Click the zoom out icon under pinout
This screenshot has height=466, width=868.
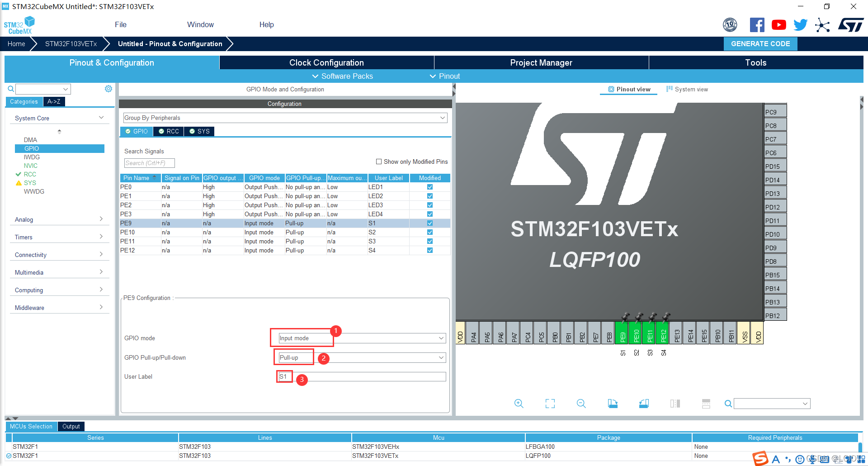[x=581, y=404]
